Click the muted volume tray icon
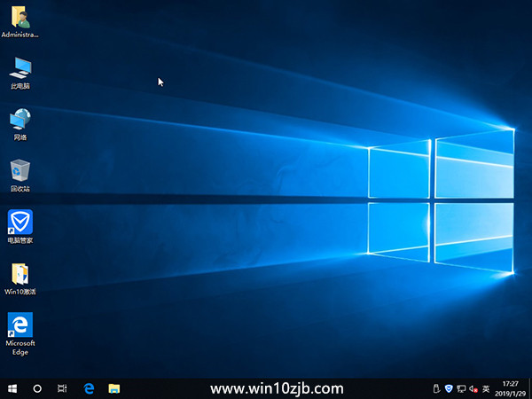Screen dimensions: 532x399 pyautogui.click(x=473, y=389)
